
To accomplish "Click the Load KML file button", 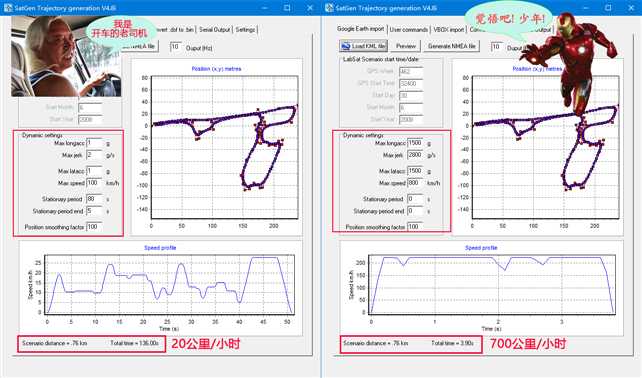I will tap(364, 46).
